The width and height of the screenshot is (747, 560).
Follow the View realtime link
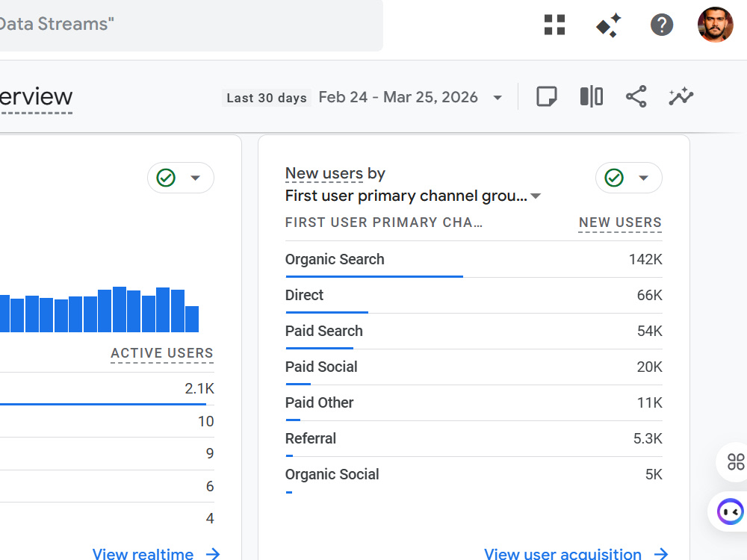click(156, 554)
